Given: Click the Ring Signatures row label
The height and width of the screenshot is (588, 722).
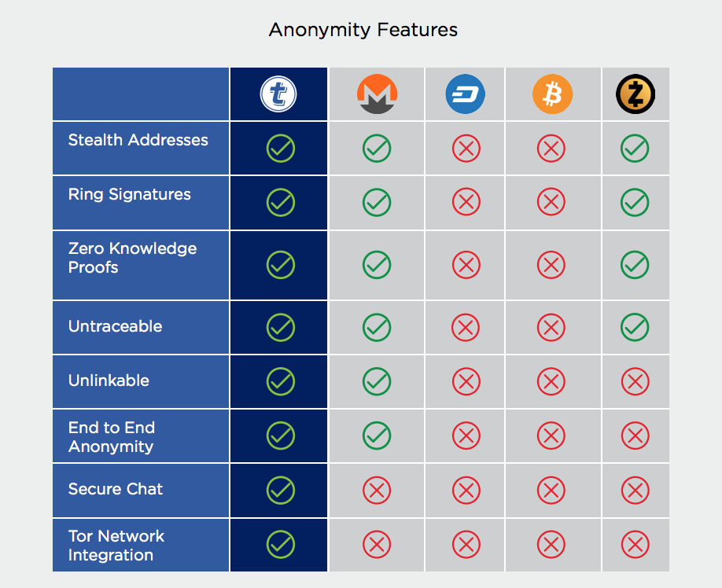Looking at the screenshot, I should click(x=129, y=195).
